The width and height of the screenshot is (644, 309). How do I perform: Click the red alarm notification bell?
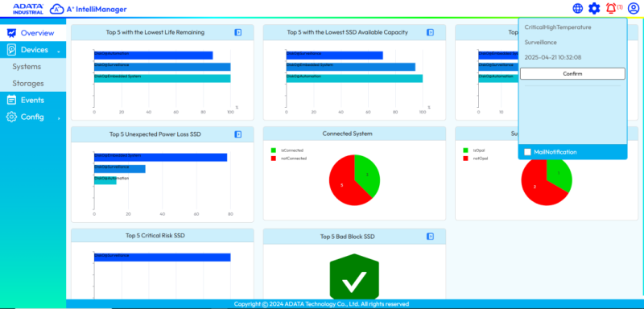pos(611,8)
